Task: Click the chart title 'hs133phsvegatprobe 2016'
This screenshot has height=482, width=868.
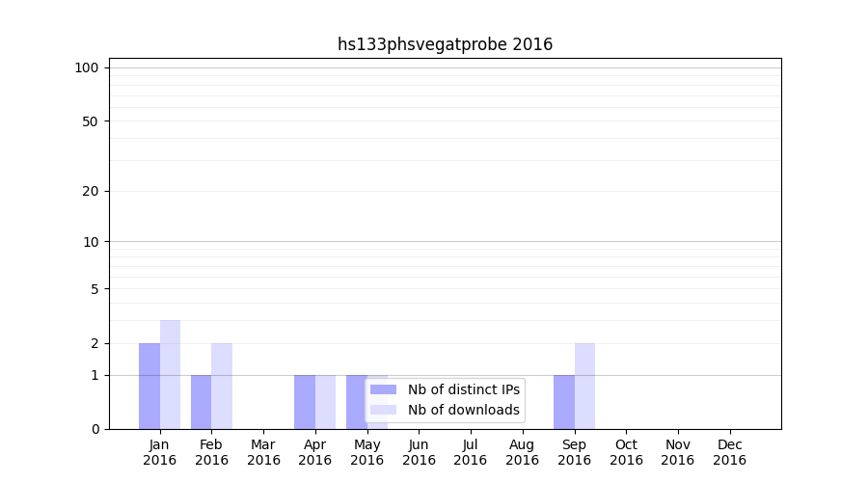Action: pyautogui.click(x=445, y=44)
